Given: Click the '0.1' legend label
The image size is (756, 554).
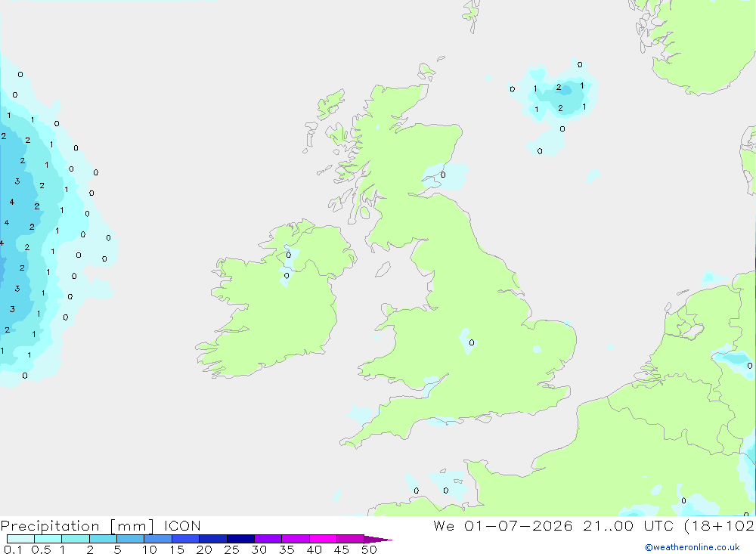Looking at the screenshot, I should tap(13, 549).
